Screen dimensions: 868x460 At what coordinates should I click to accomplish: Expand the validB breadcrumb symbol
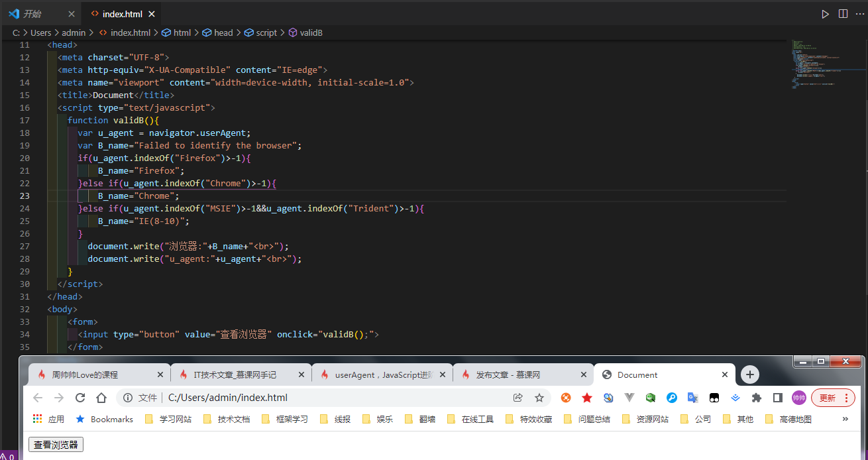(x=305, y=32)
